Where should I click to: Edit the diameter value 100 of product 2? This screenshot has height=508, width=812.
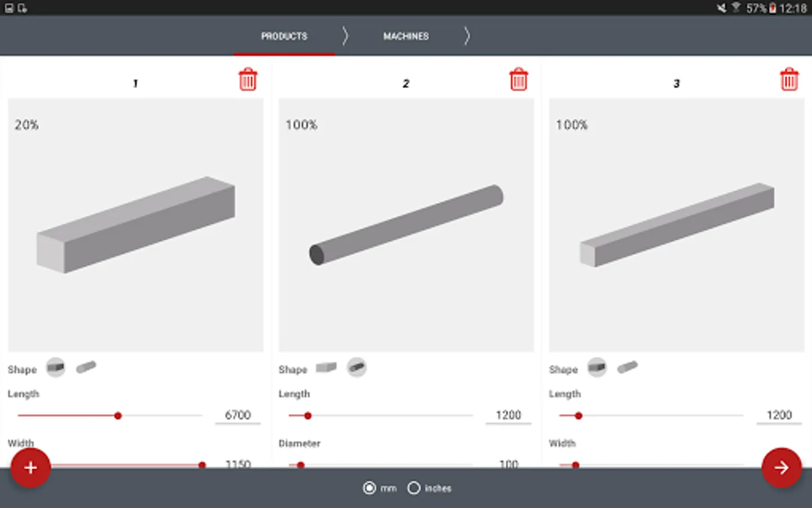pos(508,463)
